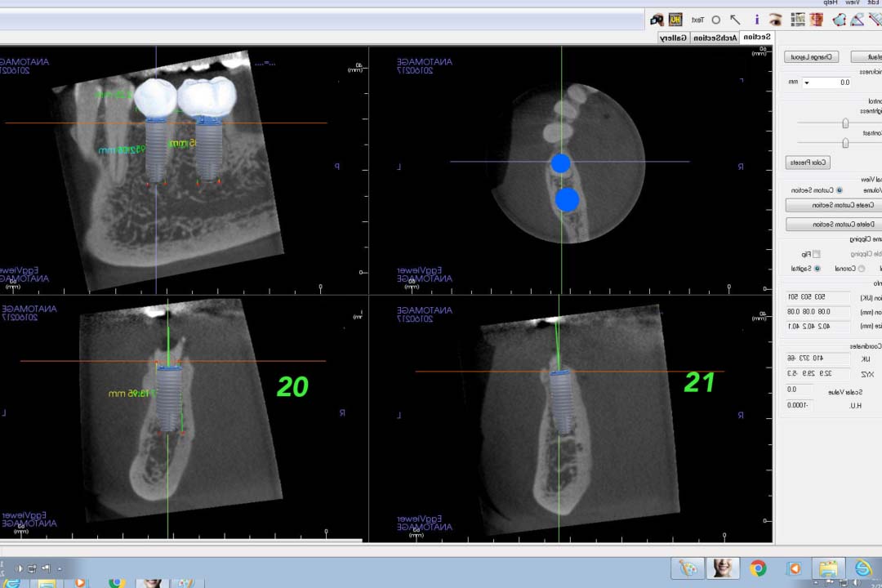Open the Paint icon in taskbar
This screenshot has width=882, height=588.
(x=688, y=568)
